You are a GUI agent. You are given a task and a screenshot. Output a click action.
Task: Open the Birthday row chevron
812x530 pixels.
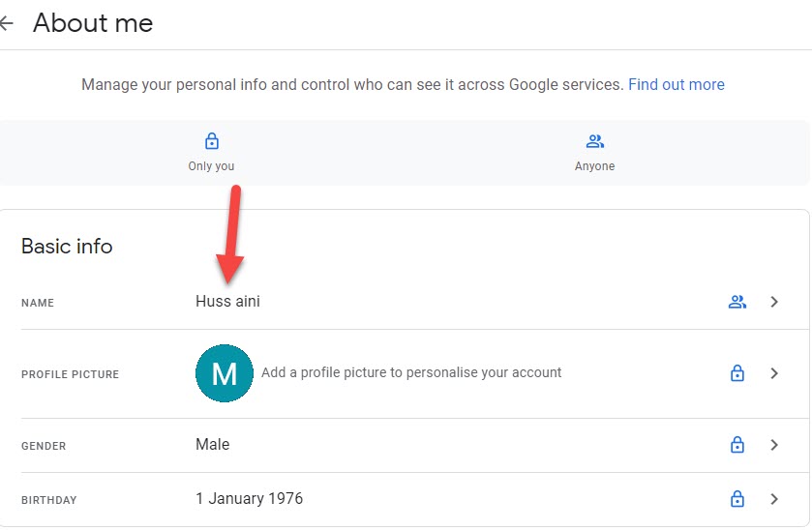pyautogui.click(x=774, y=499)
